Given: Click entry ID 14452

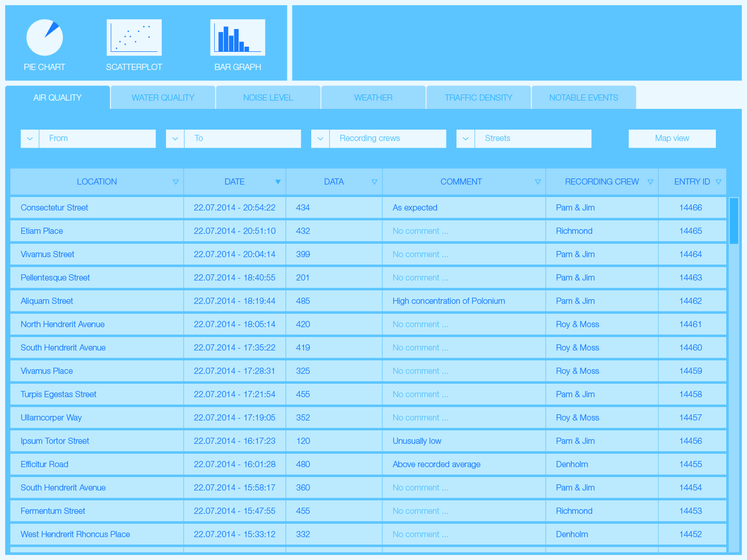Looking at the screenshot, I should [x=690, y=535].
